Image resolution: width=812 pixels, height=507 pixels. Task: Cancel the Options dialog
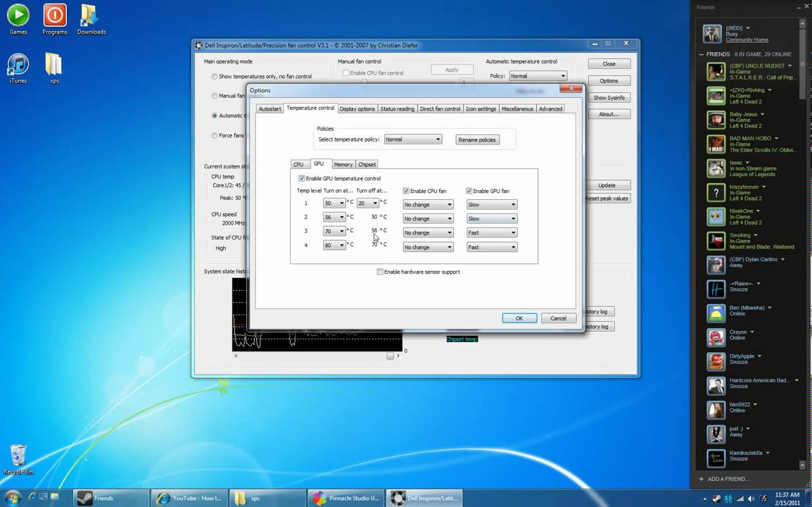pyautogui.click(x=558, y=318)
